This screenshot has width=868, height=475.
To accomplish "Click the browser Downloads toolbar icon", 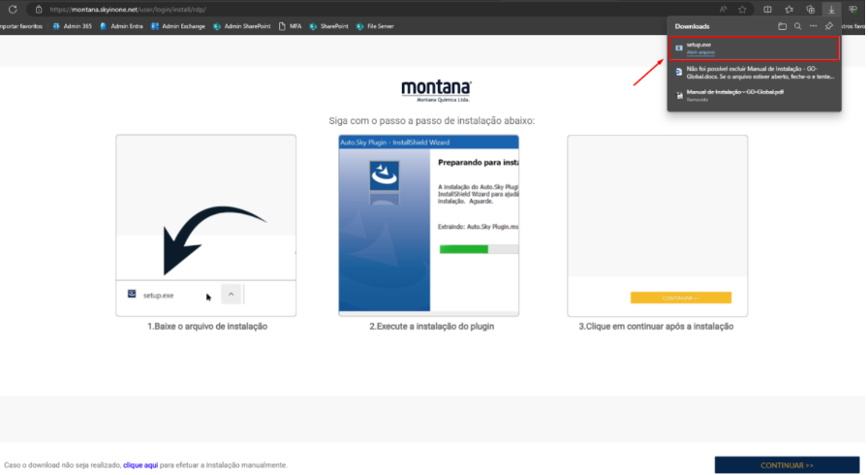I will click(x=832, y=9).
